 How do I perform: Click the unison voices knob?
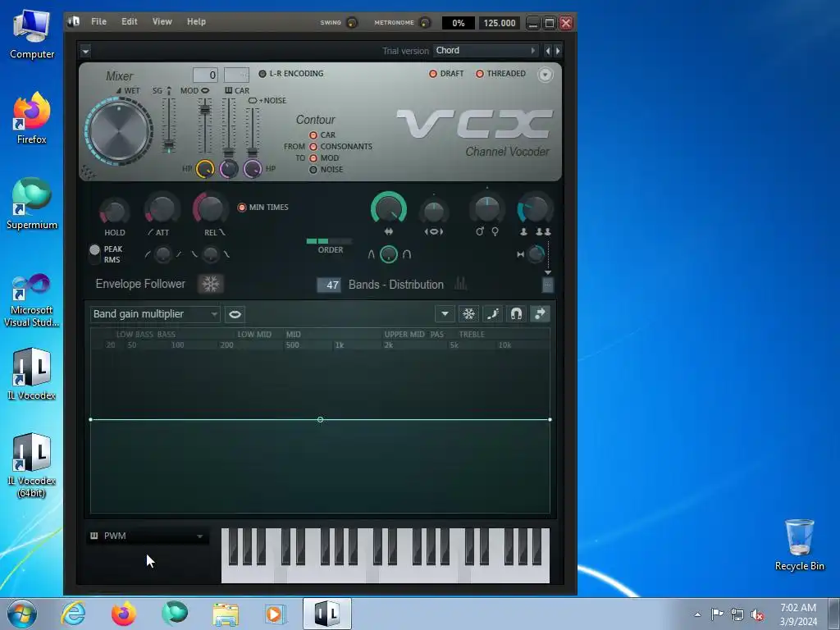point(535,209)
